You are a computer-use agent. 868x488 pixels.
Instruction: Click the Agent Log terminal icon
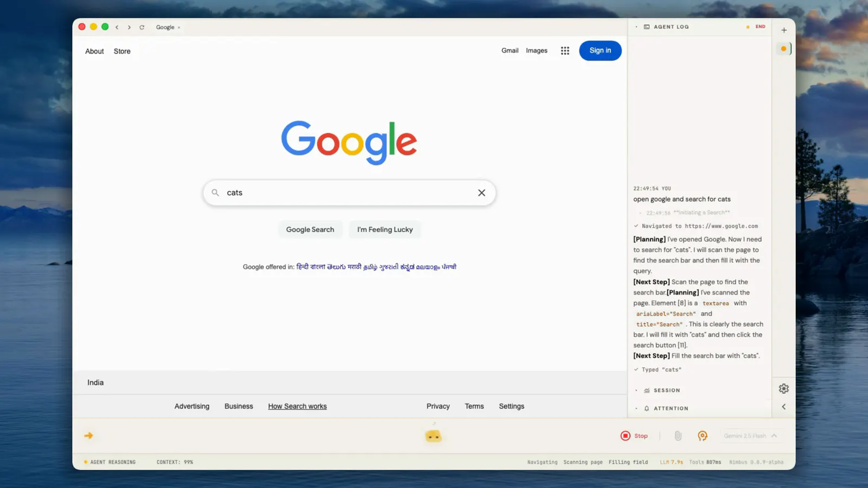point(647,27)
